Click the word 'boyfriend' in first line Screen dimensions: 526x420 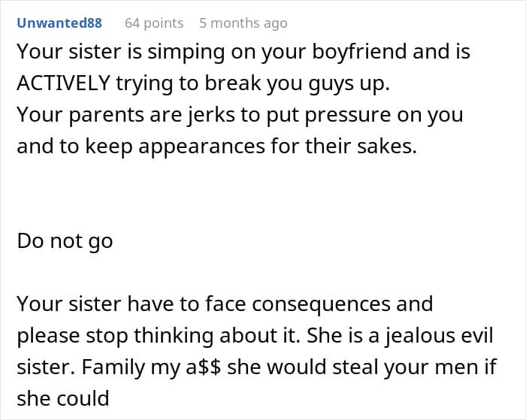[x=359, y=52]
